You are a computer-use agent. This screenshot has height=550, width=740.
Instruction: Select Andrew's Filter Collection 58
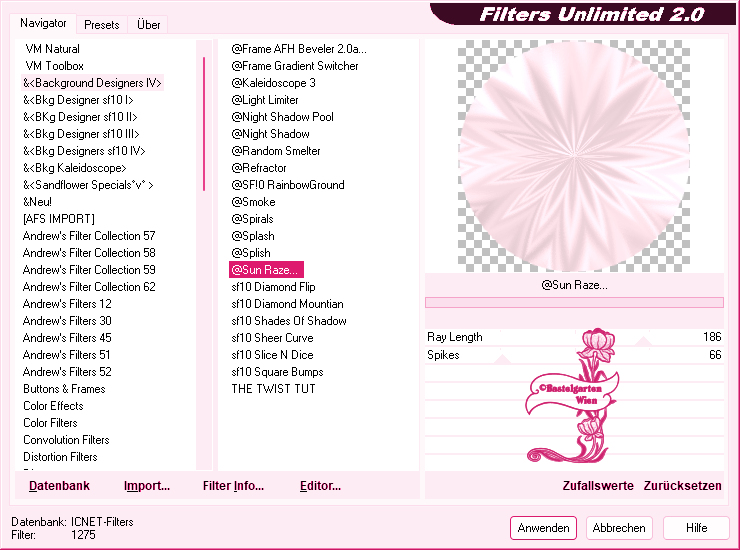click(x=89, y=253)
